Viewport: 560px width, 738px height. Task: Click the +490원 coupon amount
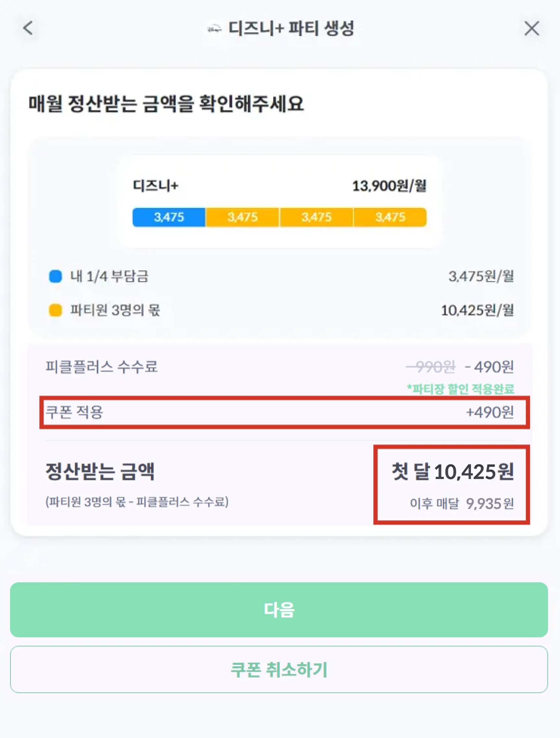tap(490, 412)
